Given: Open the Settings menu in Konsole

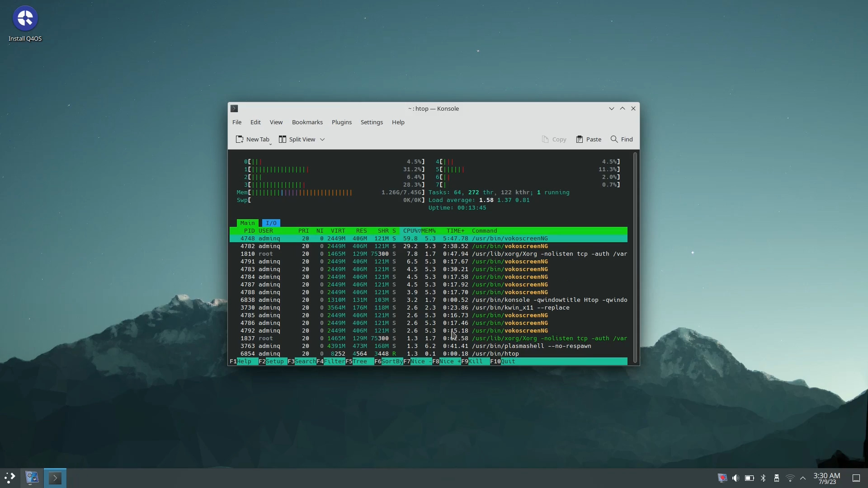Looking at the screenshot, I should click(372, 122).
